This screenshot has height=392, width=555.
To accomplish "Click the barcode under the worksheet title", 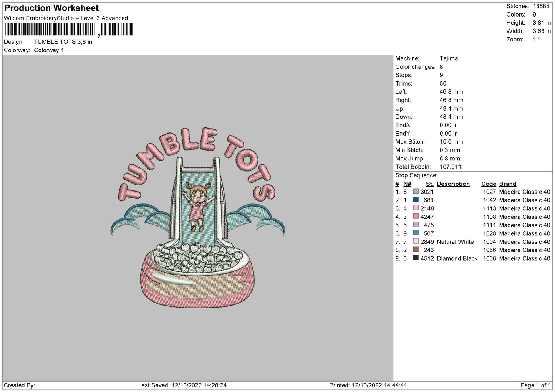I will 69,30.
